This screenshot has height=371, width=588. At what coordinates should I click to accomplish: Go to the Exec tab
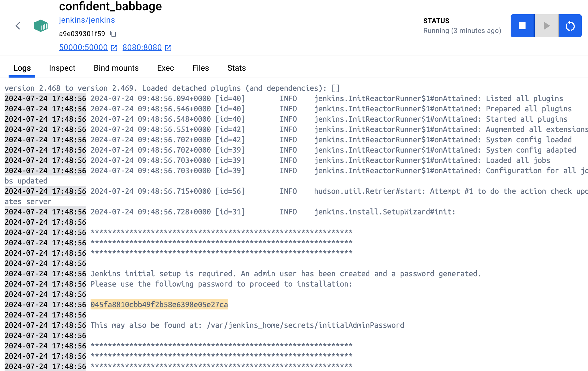point(165,68)
